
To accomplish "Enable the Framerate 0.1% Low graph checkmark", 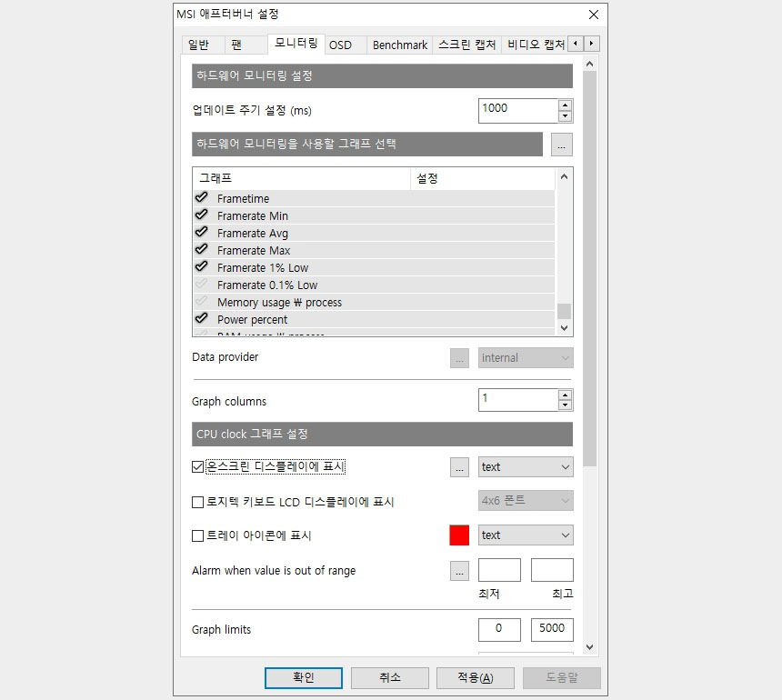I will pyautogui.click(x=202, y=285).
